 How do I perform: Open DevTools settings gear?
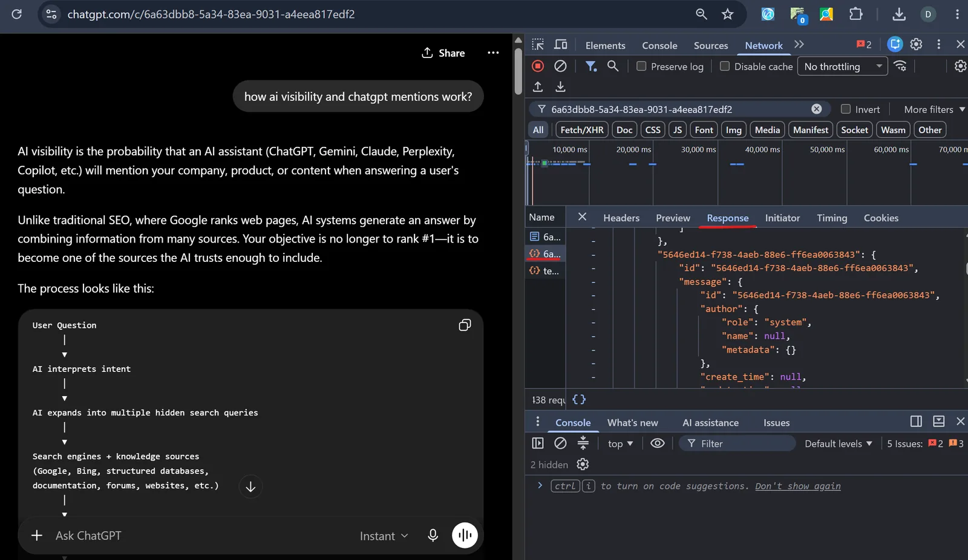tap(916, 44)
